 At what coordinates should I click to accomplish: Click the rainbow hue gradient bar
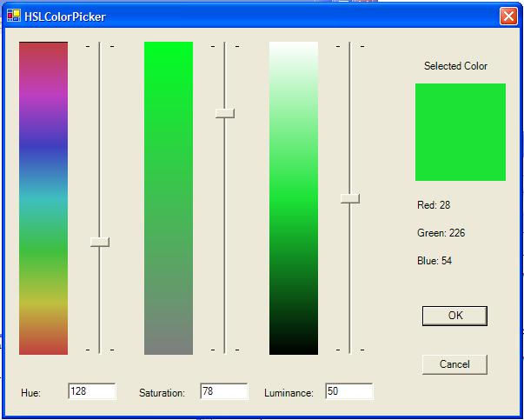pyautogui.click(x=43, y=198)
